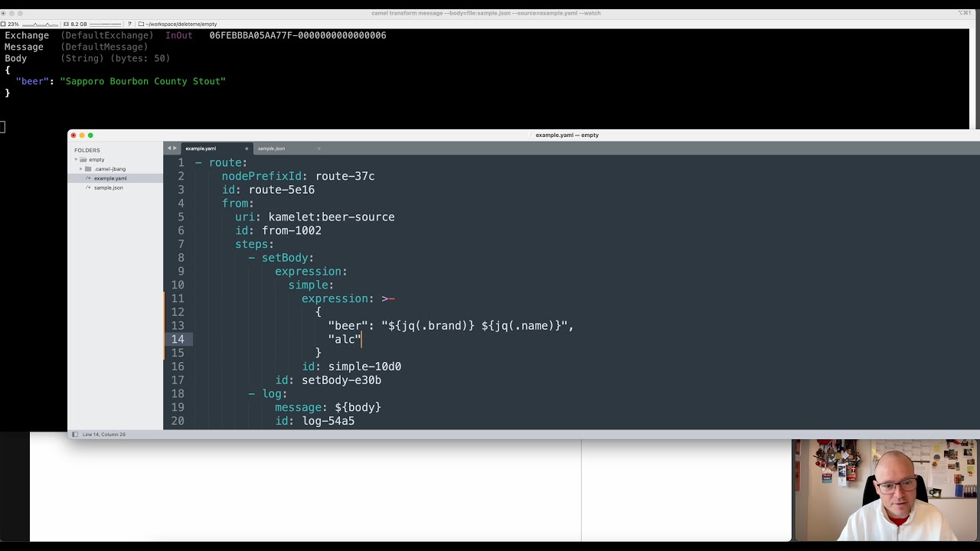Click "Sapporo Bourbon County Stout" in terminal
Viewport: 980px width, 551px height.
coord(143,81)
